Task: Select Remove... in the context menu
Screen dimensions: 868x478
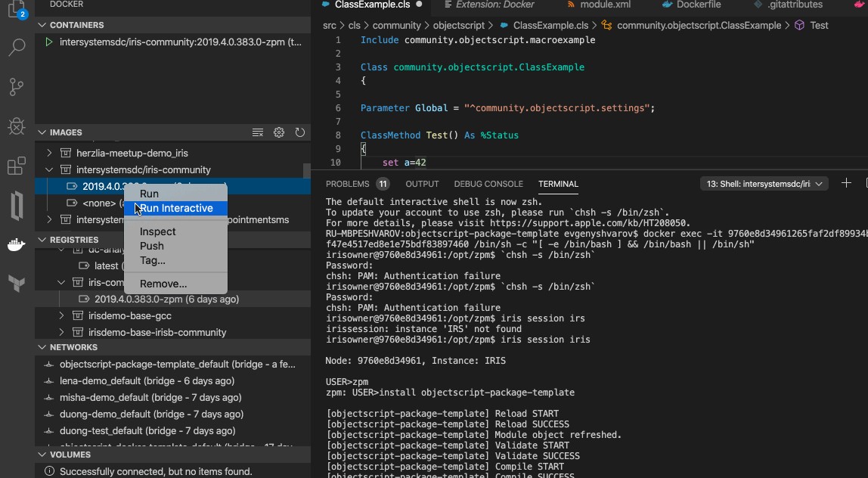Action: coord(163,284)
